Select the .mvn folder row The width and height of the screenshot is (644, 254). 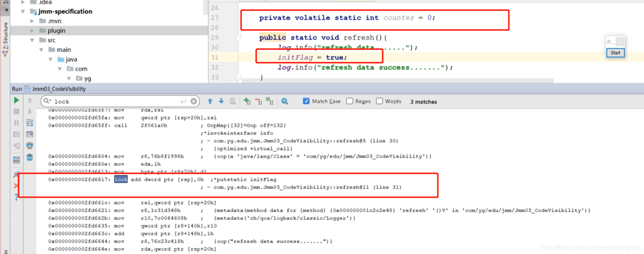(x=109, y=21)
